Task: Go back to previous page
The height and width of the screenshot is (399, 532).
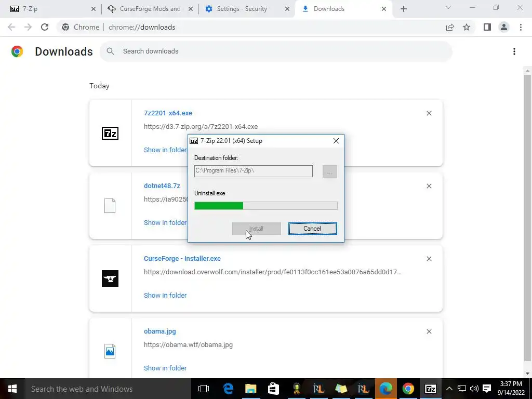Action: click(x=11, y=27)
